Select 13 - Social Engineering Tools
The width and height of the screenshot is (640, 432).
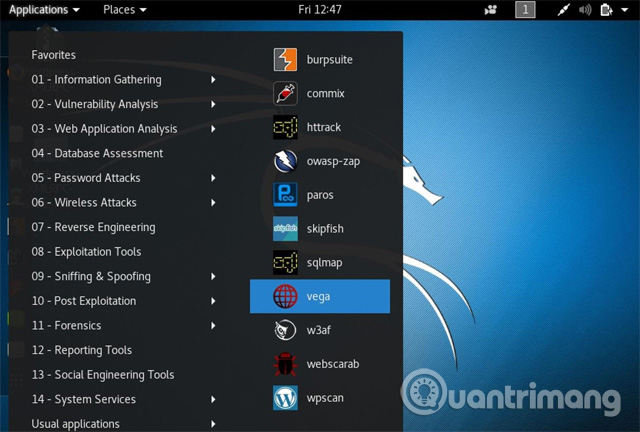click(x=103, y=375)
